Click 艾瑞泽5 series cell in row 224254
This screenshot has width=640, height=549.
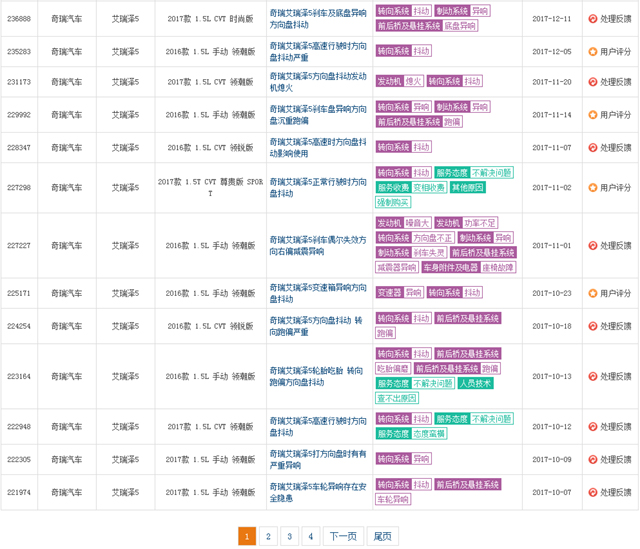tap(125, 326)
